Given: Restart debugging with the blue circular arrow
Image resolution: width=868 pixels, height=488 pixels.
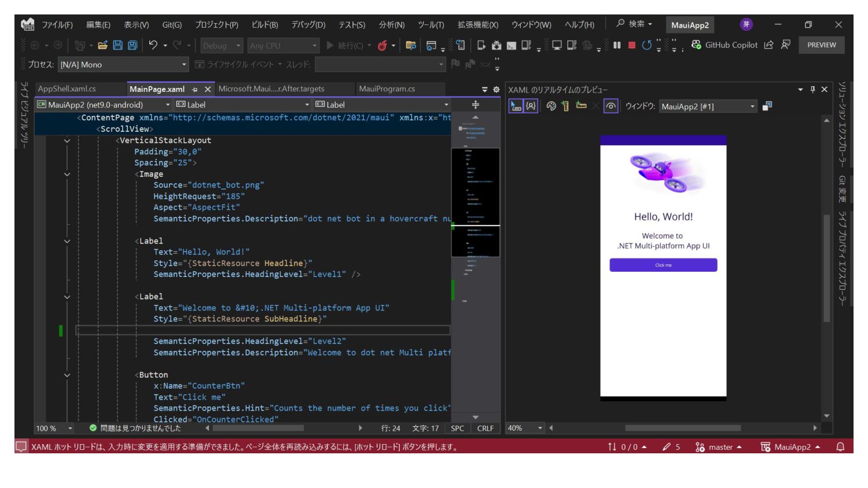Looking at the screenshot, I should point(646,45).
